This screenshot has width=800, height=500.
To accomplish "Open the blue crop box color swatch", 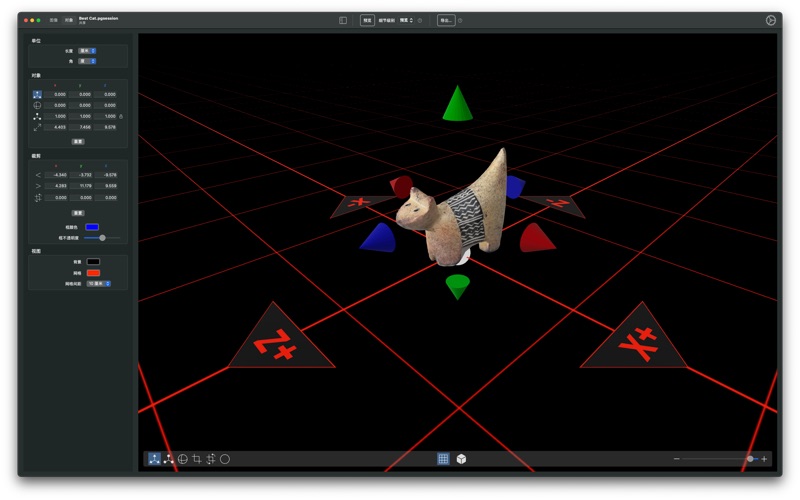I will coord(92,227).
